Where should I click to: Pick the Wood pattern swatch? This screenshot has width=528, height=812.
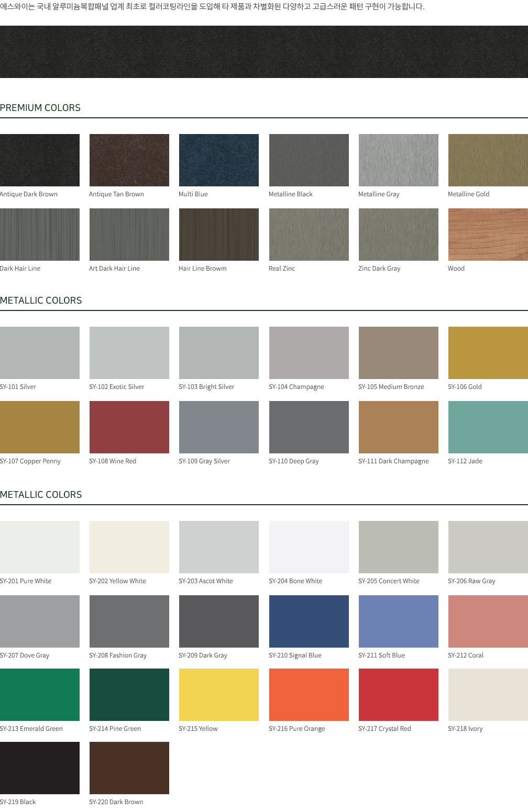tap(488, 235)
